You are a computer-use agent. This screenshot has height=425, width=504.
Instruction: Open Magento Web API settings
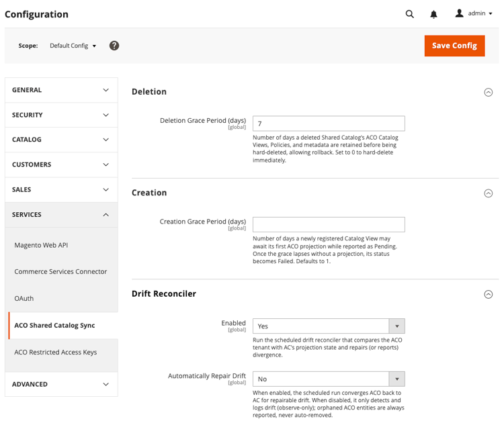pos(41,245)
